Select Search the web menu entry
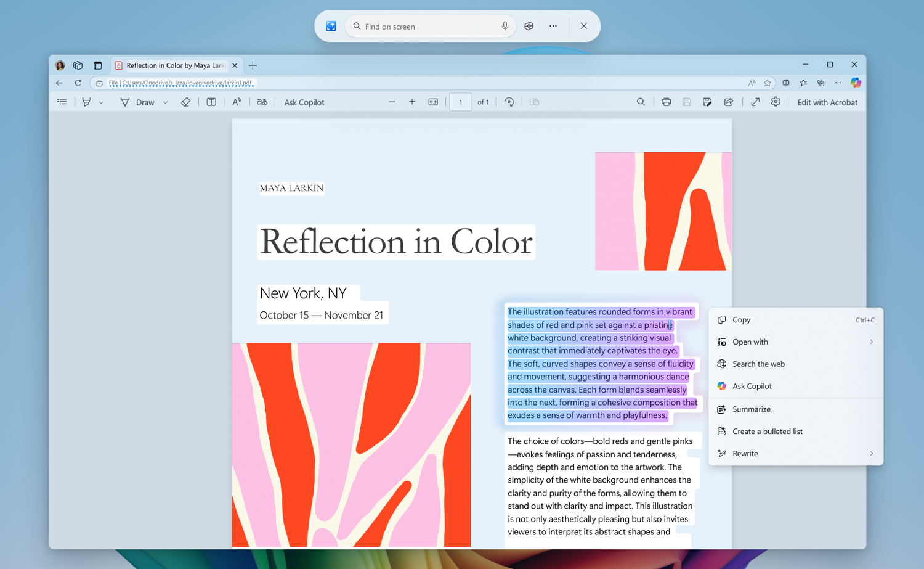This screenshot has height=569, width=924. [758, 364]
